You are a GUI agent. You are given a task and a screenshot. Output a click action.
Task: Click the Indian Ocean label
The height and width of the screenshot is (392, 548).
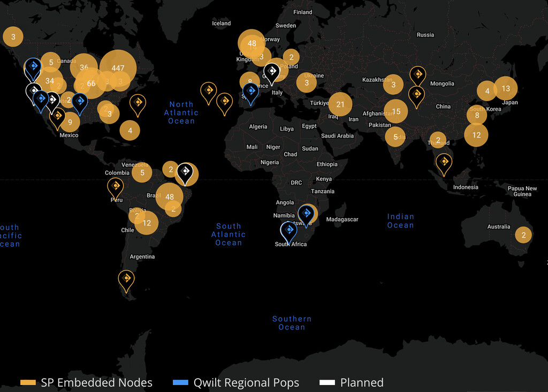pyautogui.click(x=400, y=221)
